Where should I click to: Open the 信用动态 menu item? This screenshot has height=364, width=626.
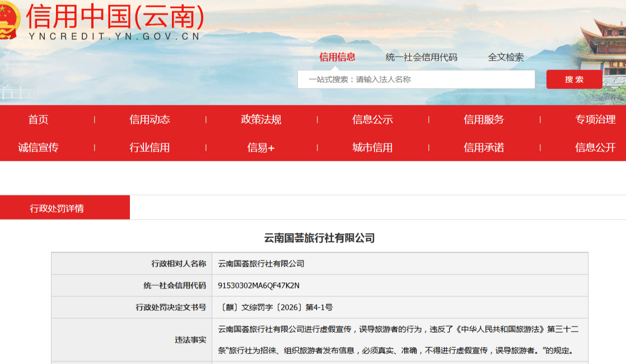tap(150, 119)
